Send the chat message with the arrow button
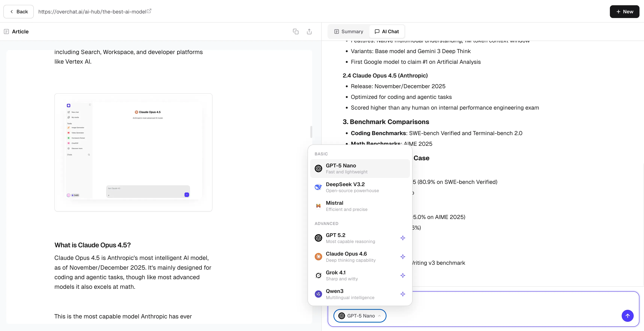644x331 pixels. click(x=627, y=316)
